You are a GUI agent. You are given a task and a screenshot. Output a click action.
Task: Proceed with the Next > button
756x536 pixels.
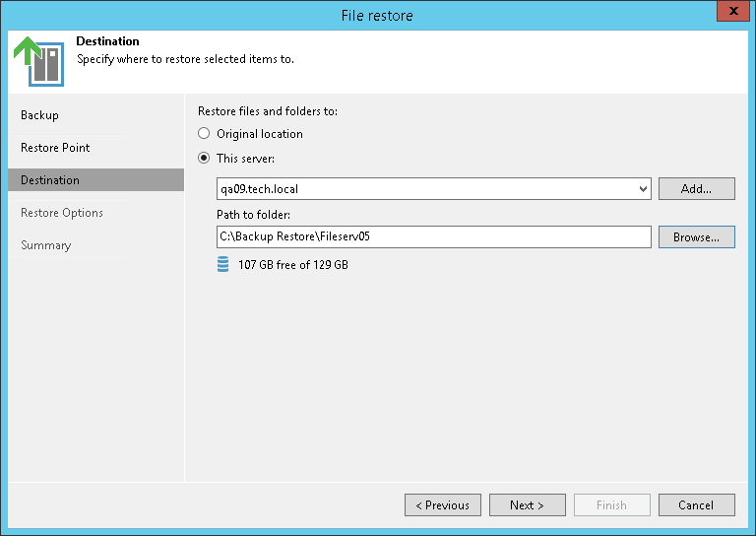coord(527,505)
